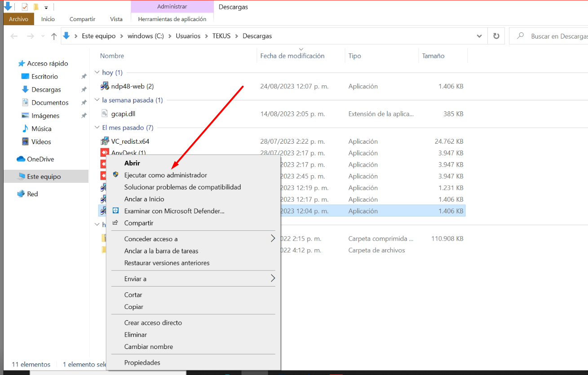Image resolution: width=588 pixels, height=375 pixels.
Task: Click the VC_redist.x64 installer icon
Action: 105,141
